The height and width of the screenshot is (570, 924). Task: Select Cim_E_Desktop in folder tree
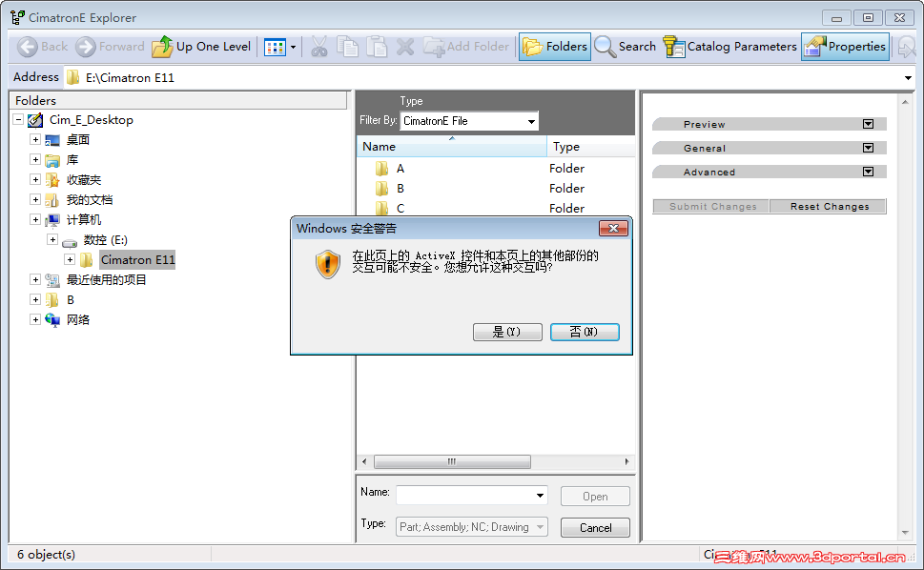pos(92,119)
